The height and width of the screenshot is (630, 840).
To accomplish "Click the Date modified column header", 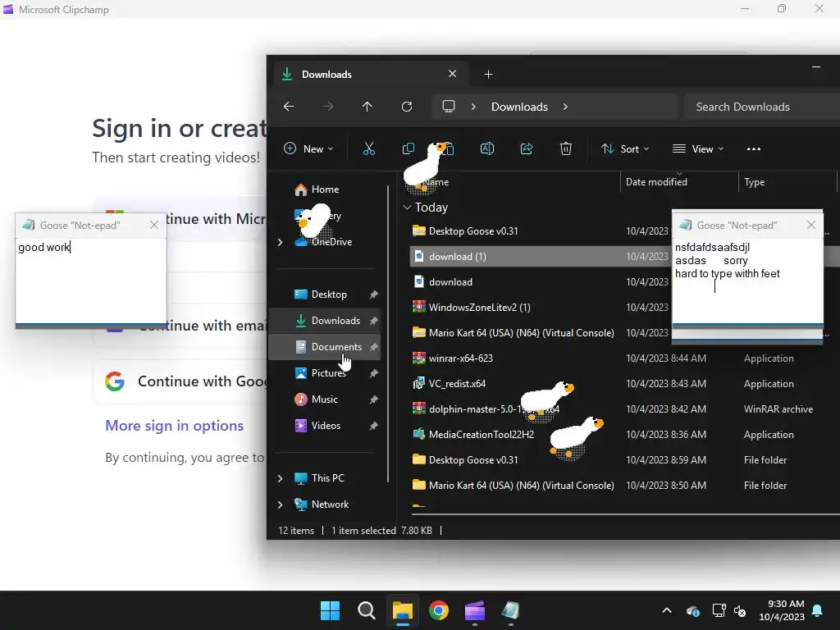I will 679,181.
